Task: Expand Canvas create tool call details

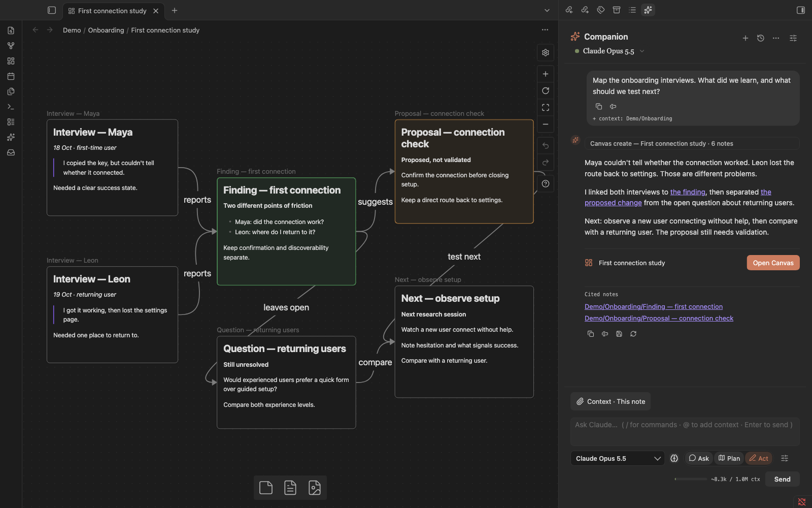Action: pos(692,144)
